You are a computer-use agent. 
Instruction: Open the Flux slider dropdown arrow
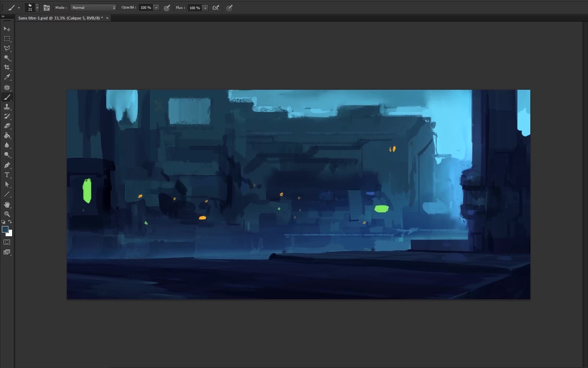coord(205,8)
